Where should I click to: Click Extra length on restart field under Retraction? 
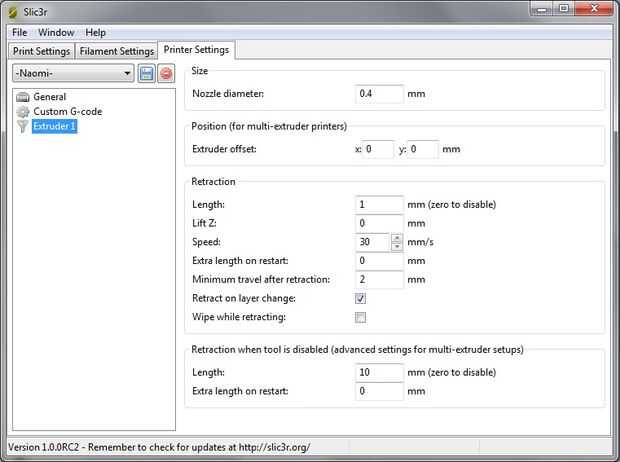click(x=379, y=261)
